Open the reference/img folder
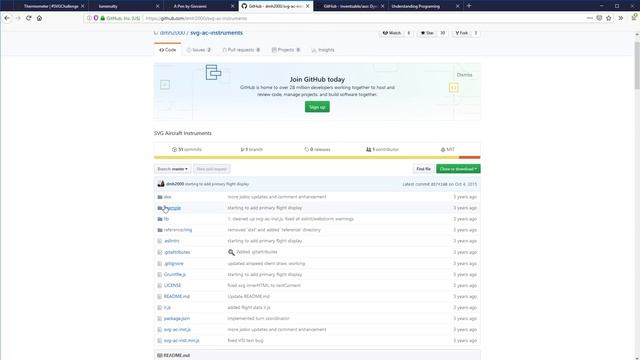640x360 pixels. pyautogui.click(x=178, y=230)
